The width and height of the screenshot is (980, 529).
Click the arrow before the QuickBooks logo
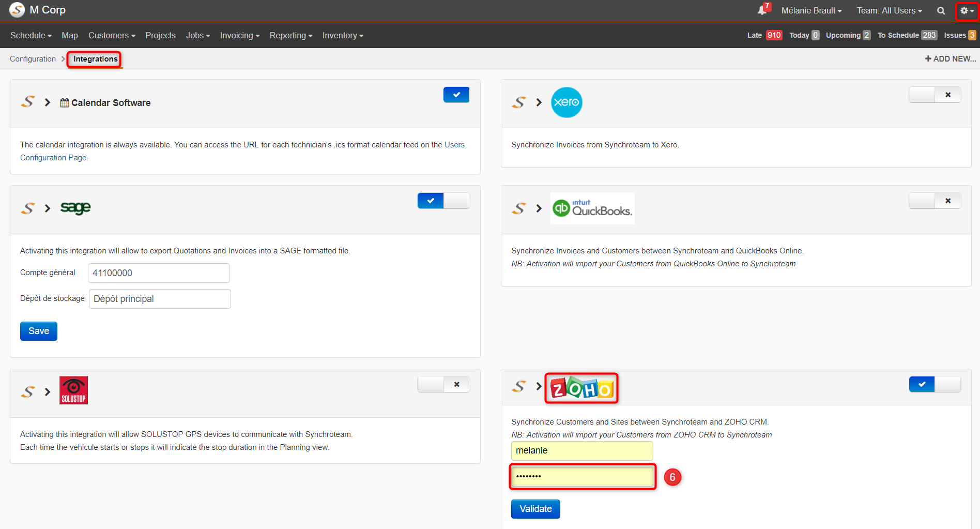point(539,208)
